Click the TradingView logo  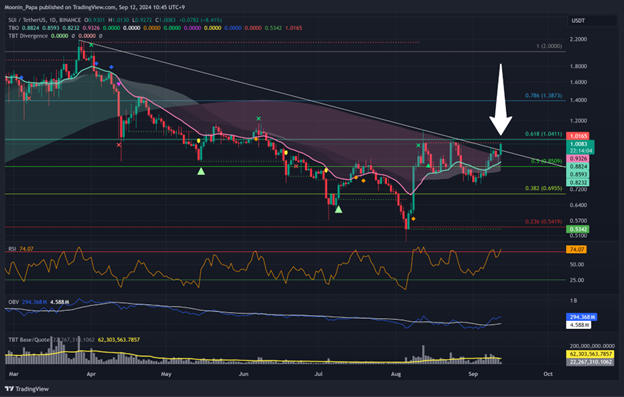tap(27, 389)
